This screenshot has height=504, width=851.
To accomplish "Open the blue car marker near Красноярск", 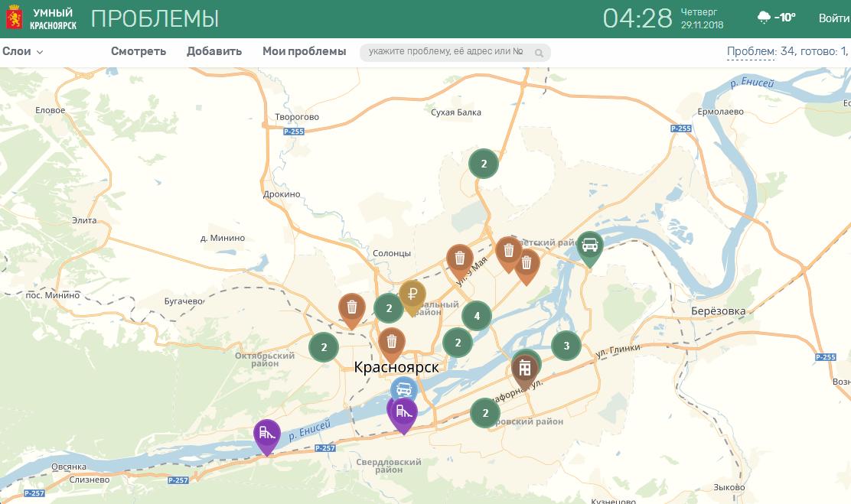I will 404,390.
